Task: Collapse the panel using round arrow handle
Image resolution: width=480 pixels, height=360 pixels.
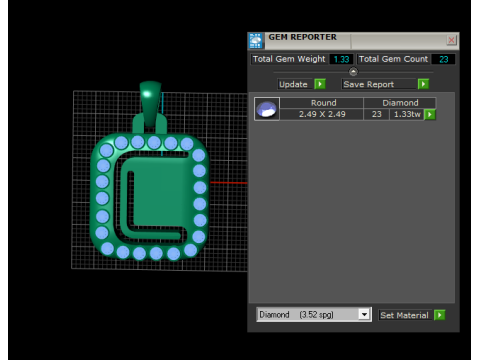Action: coord(353,71)
